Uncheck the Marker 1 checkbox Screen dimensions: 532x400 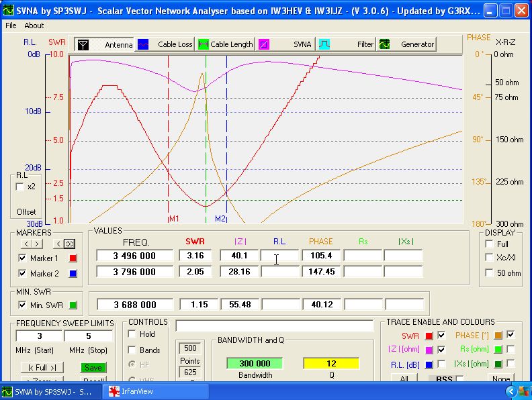pyautogui.click(x=22, y=258)
